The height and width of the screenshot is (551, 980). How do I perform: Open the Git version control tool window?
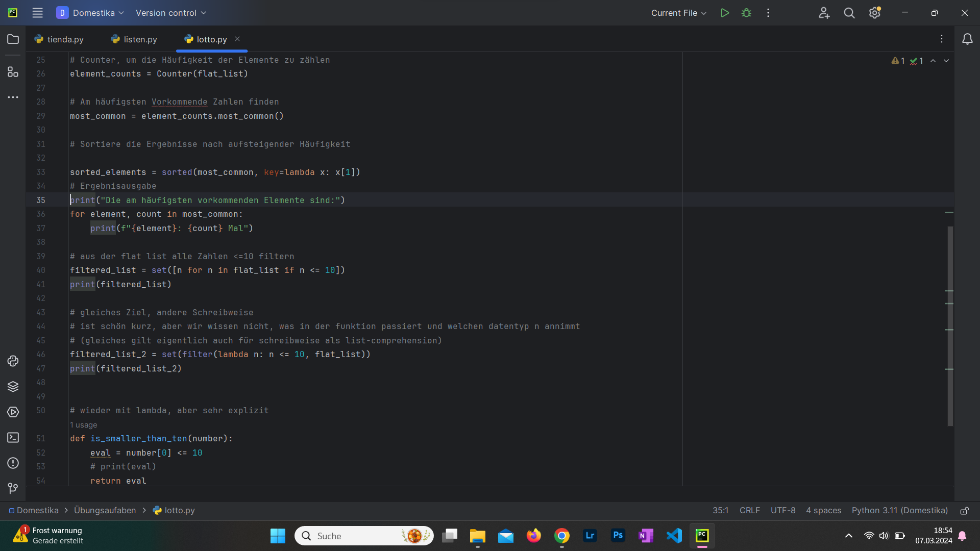(13, 488)
